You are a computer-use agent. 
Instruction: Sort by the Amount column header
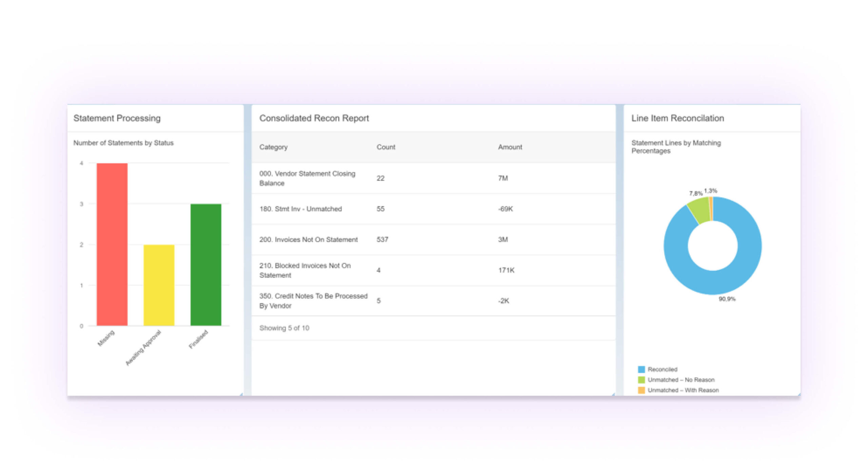[510, 147]
